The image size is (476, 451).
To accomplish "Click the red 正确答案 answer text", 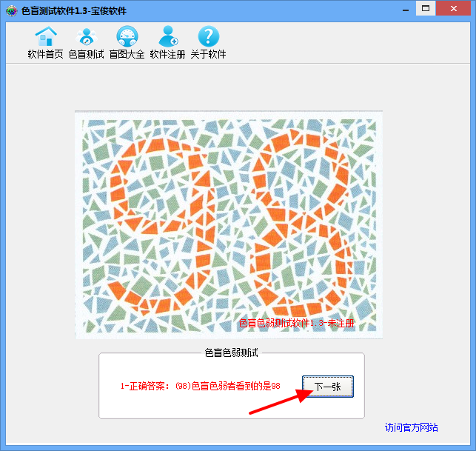I will coord(200,386).
